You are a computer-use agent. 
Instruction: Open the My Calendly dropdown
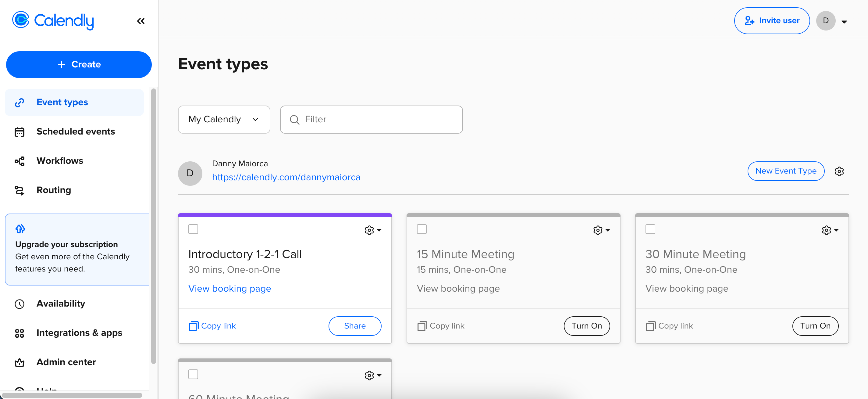point(224,119)
